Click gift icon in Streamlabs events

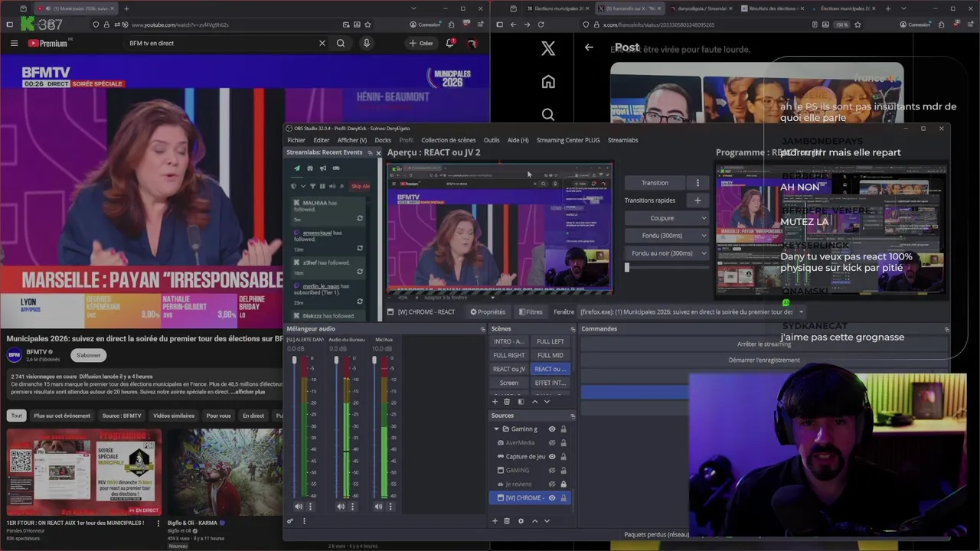[x=310, y=168]
